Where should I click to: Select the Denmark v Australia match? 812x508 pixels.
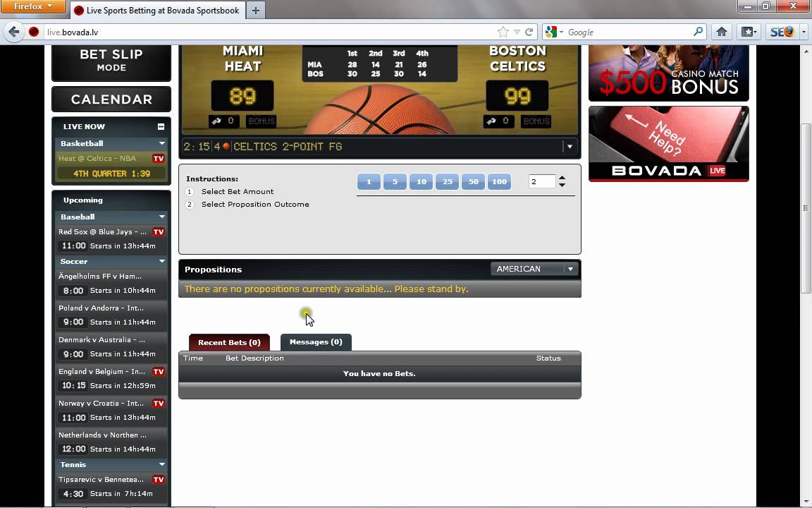[111, 347]
